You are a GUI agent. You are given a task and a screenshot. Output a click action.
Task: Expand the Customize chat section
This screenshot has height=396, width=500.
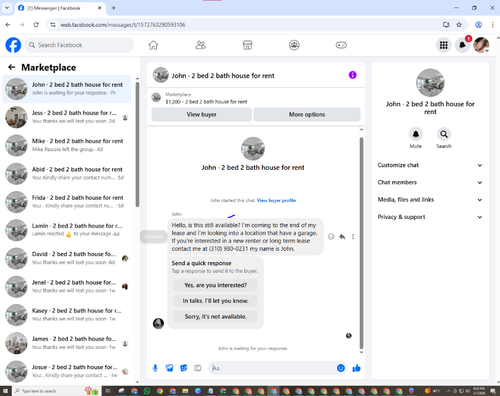click(x=430, y=165)
